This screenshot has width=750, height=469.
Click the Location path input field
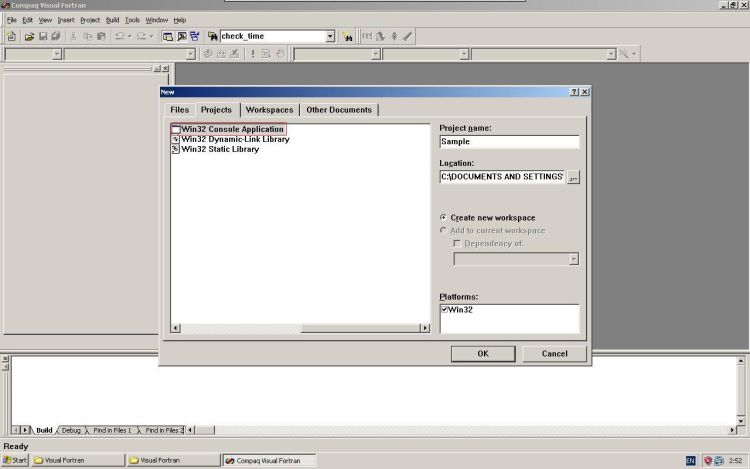tap(502, 177)
